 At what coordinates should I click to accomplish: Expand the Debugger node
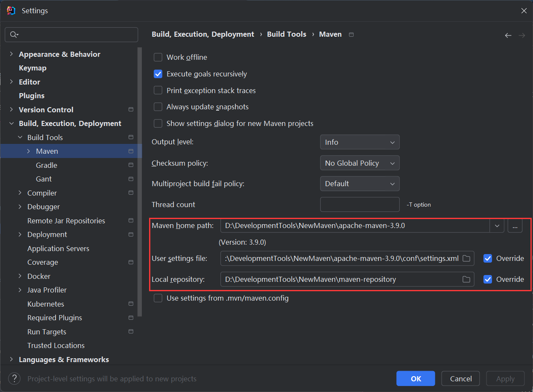[20, 207]
